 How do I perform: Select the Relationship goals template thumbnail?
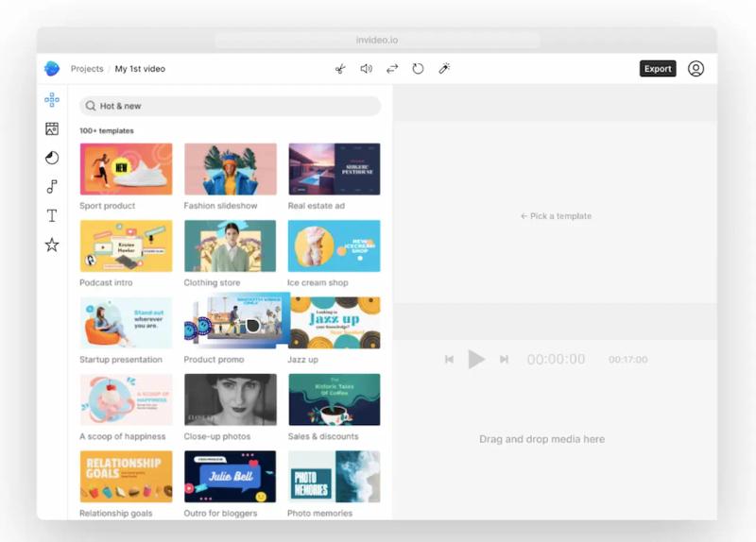tap(126, 477)
